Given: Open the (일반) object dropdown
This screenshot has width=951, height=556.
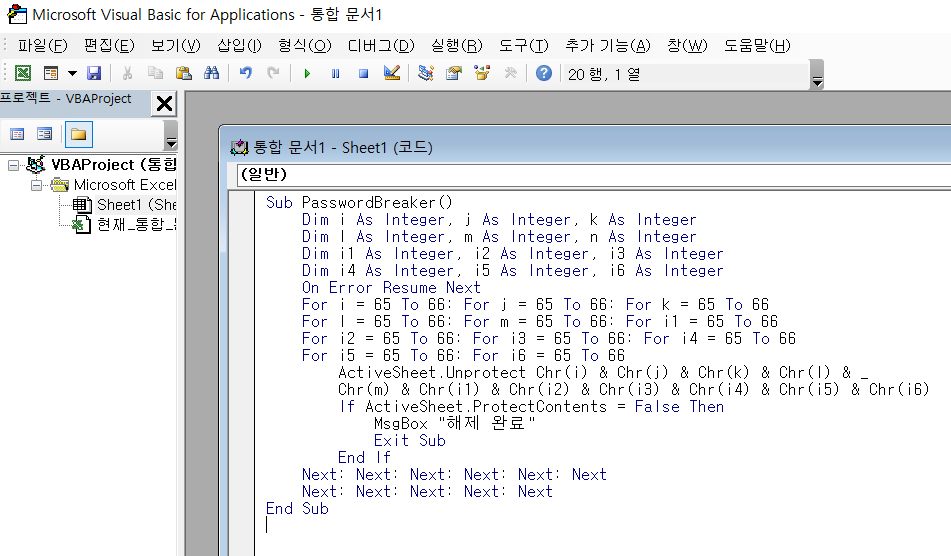Looking at the screenshot, I should point(593,175).
